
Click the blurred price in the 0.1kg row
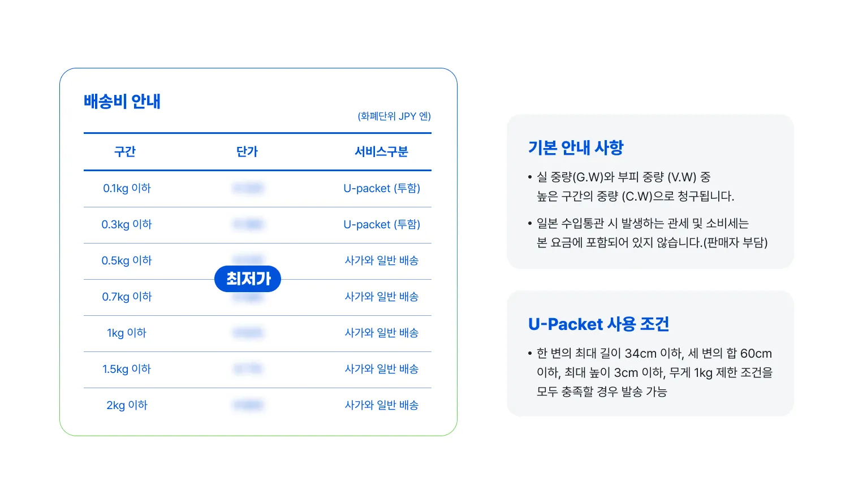pyautogui.click(x=248, y=188)
